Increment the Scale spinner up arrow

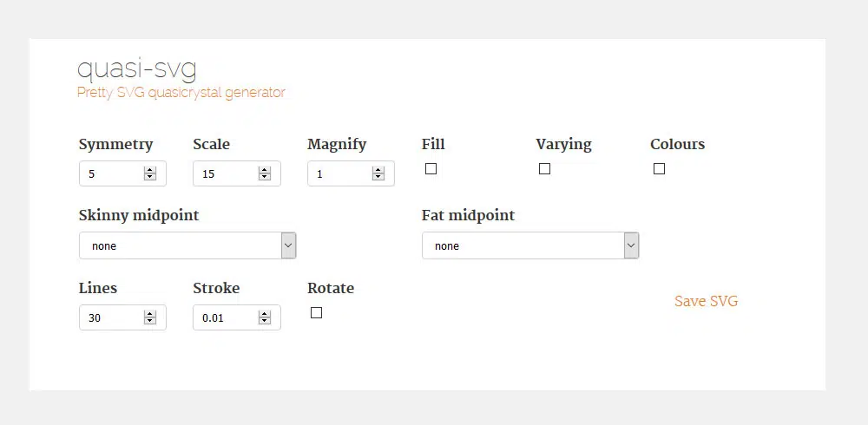[x=264, y=170]
